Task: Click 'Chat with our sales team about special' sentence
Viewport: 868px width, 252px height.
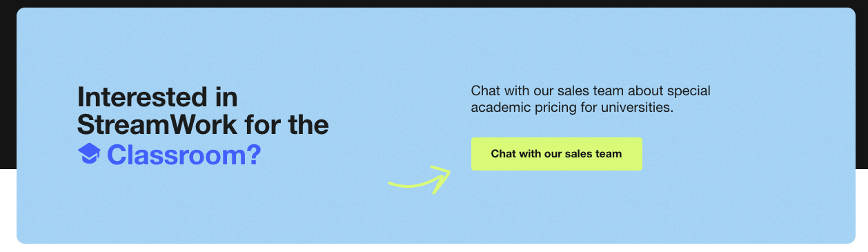Action: coord(591,90)
